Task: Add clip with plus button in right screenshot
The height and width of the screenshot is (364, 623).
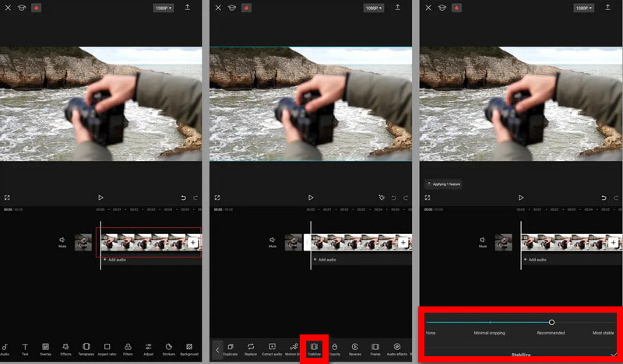Action: [613, 242]
